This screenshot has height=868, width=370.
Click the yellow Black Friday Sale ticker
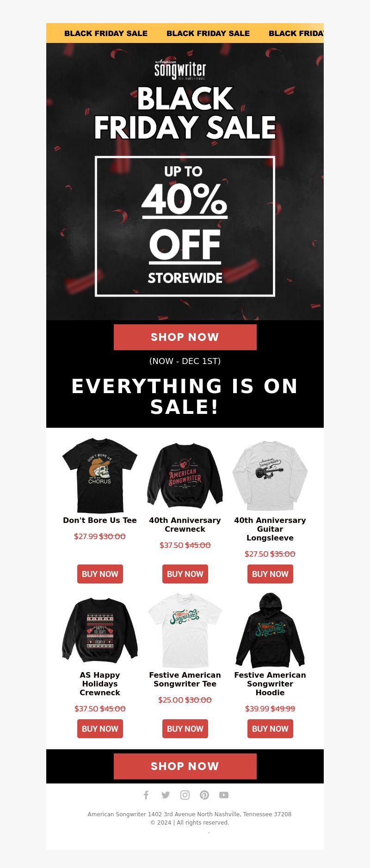[185, 33]
